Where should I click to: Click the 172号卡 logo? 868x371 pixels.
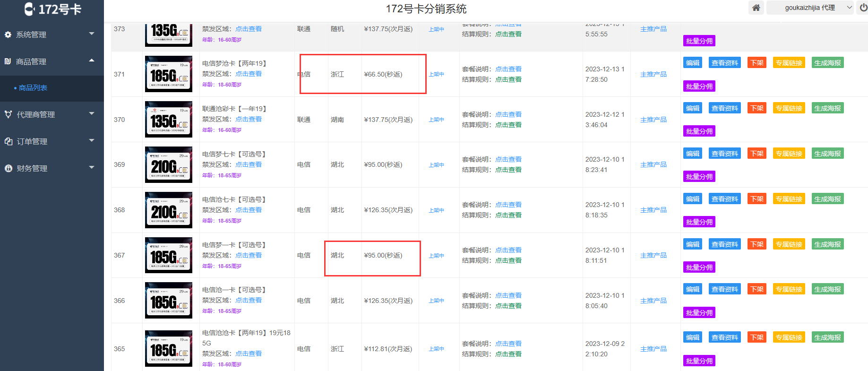pyautogui.click(x=52, y=9)
